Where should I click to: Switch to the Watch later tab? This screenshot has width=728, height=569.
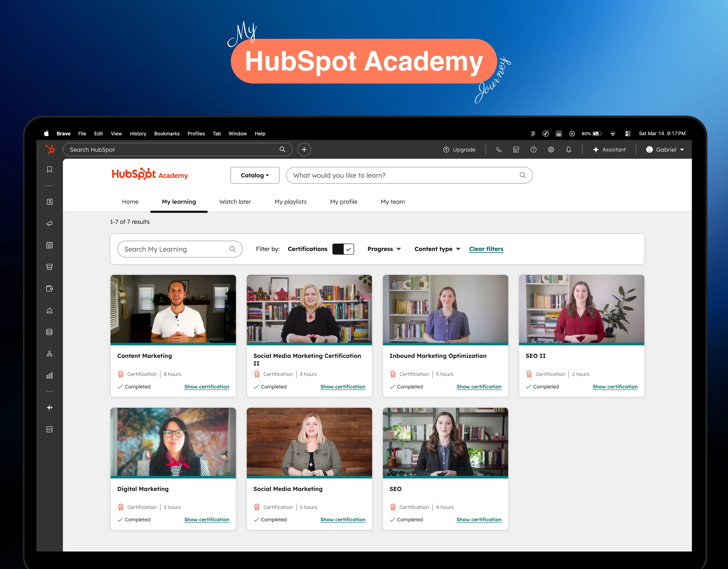(x=235, y=202)
